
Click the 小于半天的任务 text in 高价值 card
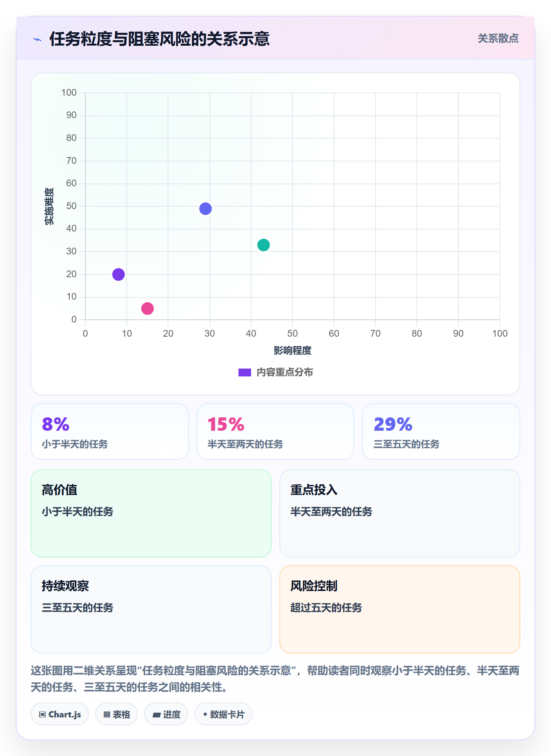(x=78, y=511)
